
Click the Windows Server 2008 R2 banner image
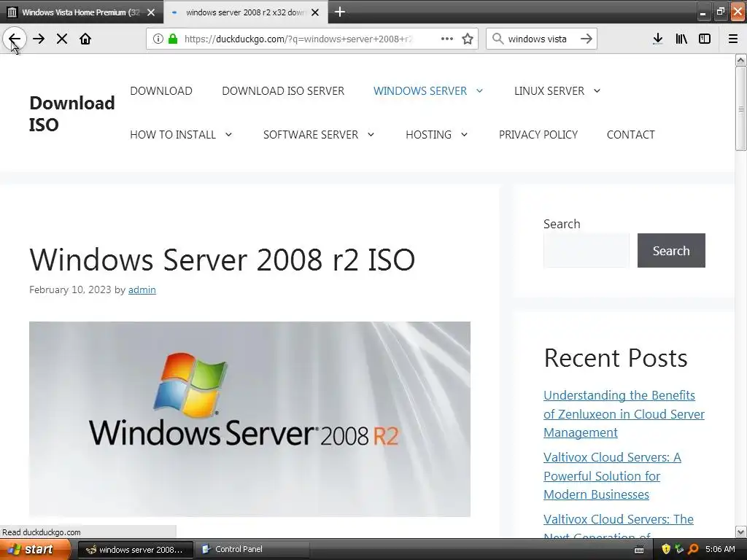click(x=249, y=419)
